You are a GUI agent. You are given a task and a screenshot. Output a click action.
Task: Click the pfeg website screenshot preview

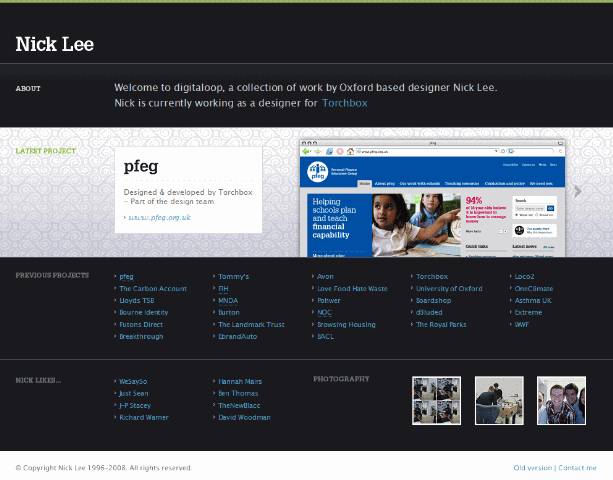434,198
